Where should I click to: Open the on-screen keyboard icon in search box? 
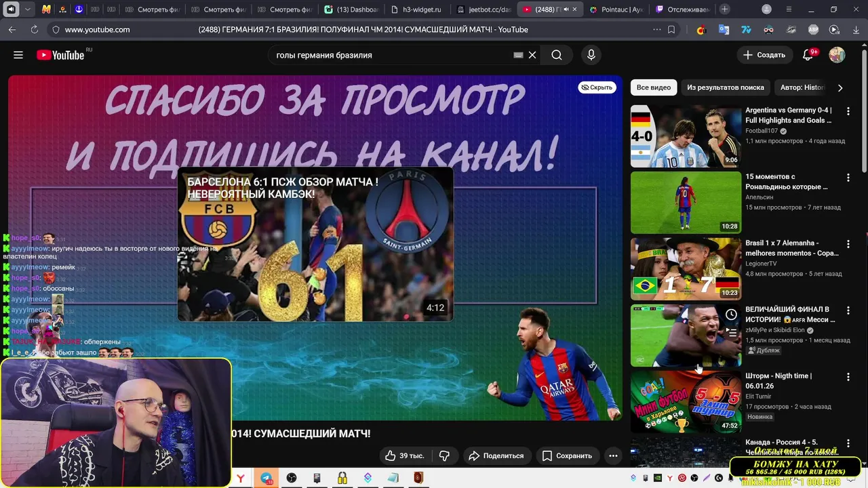[518, 55]
